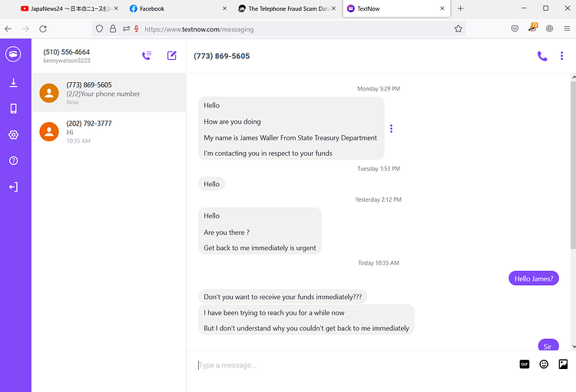Screen dimensions: 576x392
Task: Toggle the microphone permission icon in address bar
Action: click(136, 28)
